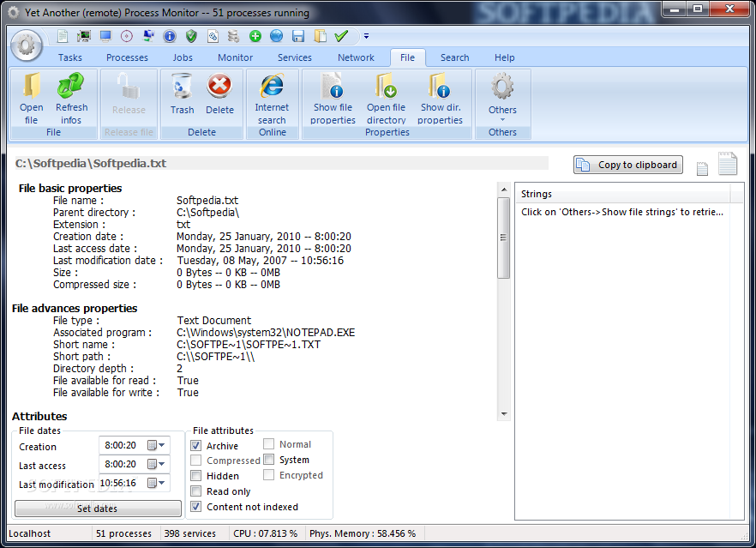Click Refresh infos in the ribbon
756x548 pixels.
point(71,99)
